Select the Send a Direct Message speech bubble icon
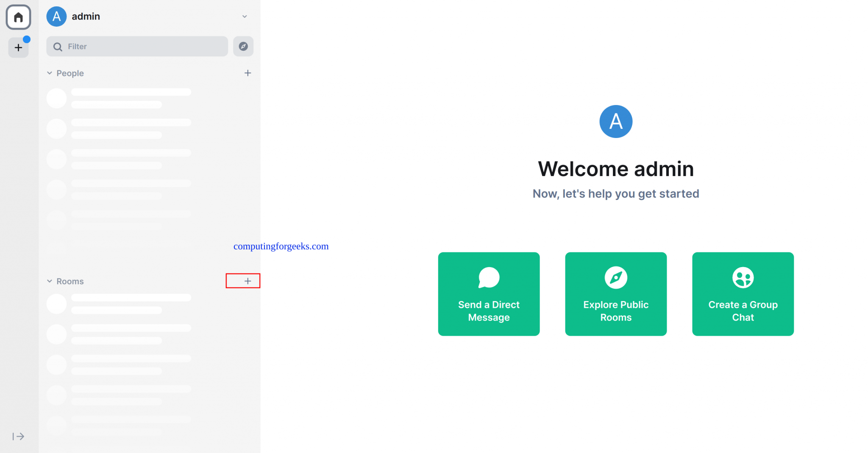Screen dimensions: 868x453 point(489,277)
